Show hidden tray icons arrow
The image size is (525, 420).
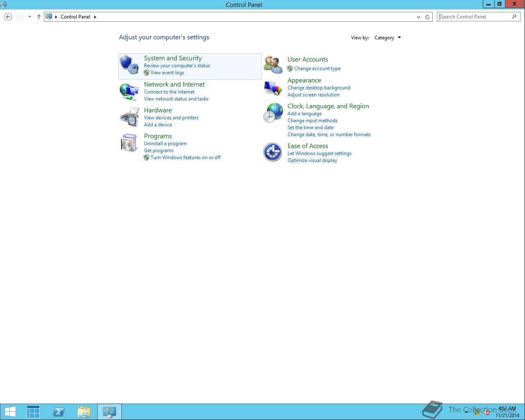click(466, 412)
